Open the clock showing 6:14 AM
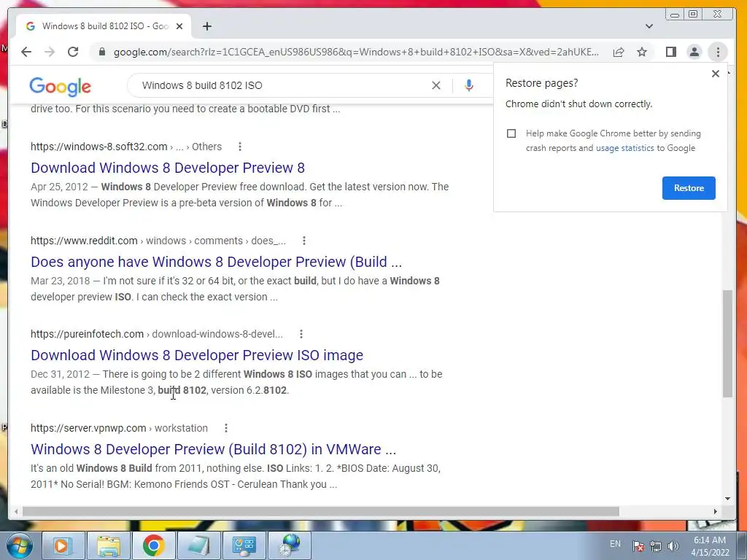Viewport: 747px width, 560px height. (x=710, y=546)
